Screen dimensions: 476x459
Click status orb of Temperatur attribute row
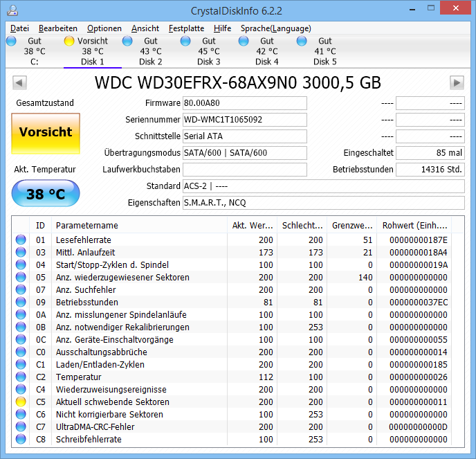click(x=21, y=377)
